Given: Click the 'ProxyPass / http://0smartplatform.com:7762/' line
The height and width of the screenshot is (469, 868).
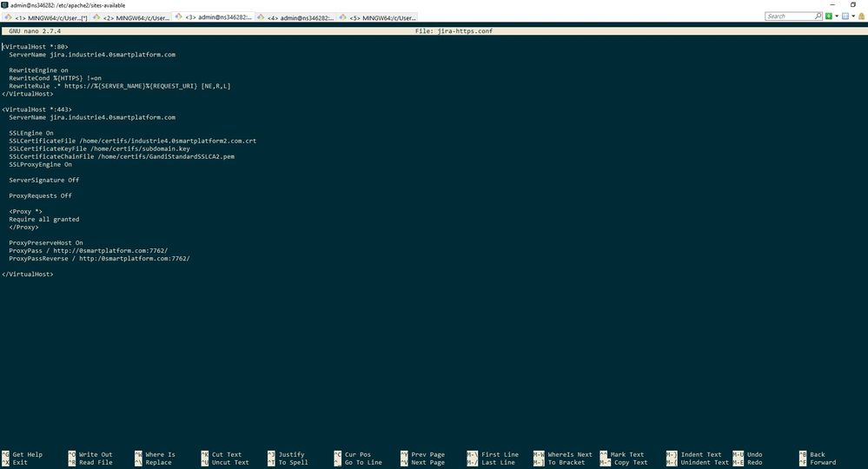Looking at the screenshot, I should click(88, 250).
